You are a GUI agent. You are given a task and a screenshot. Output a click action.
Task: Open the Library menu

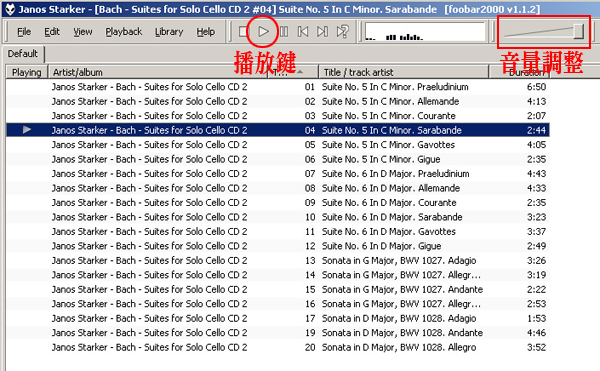[169, 32]
